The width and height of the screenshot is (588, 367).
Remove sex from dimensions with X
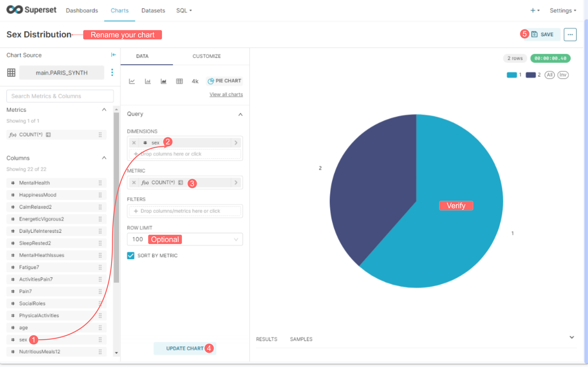pos(134,143)
